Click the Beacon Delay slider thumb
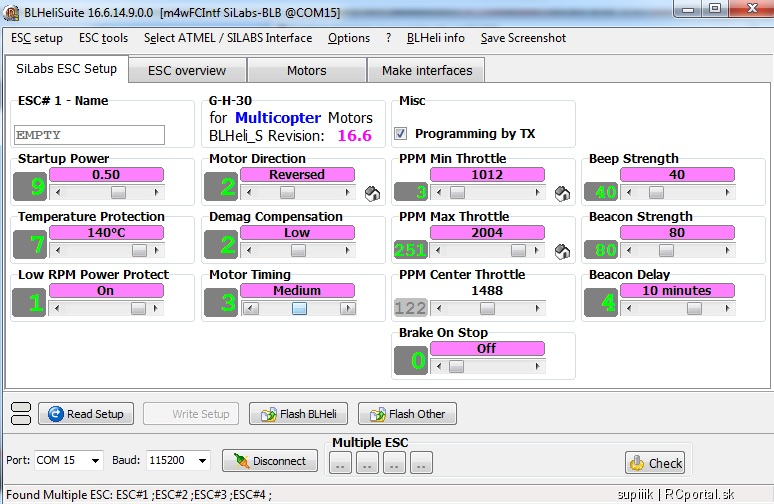The height and width of the screenshot is (504, 774). pyautogui.click(x=694, y=309)
